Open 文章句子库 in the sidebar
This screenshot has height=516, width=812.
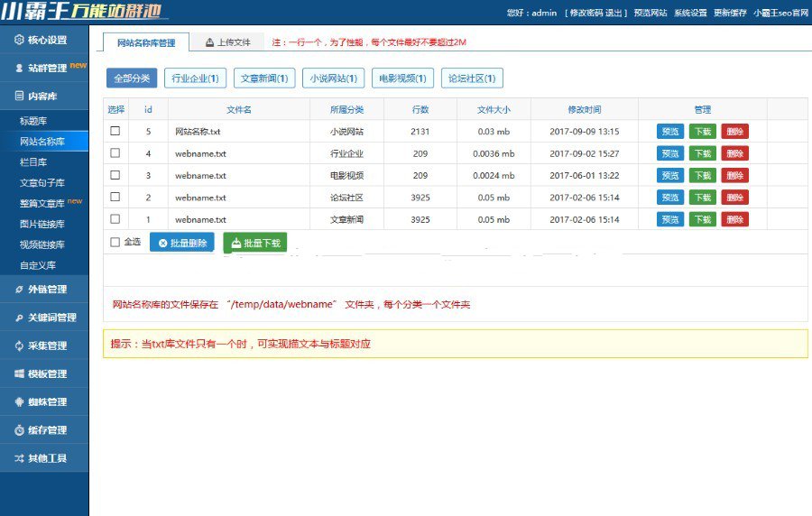point(42,182)
